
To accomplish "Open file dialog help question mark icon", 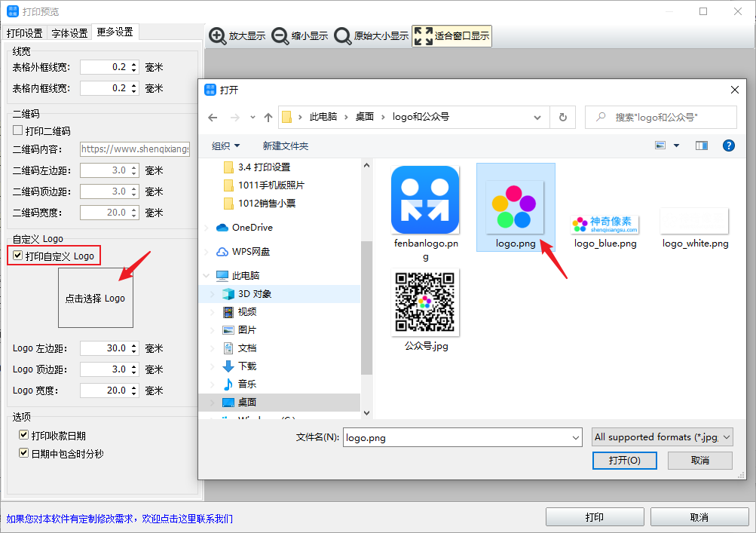I will [x=728, y=146].
